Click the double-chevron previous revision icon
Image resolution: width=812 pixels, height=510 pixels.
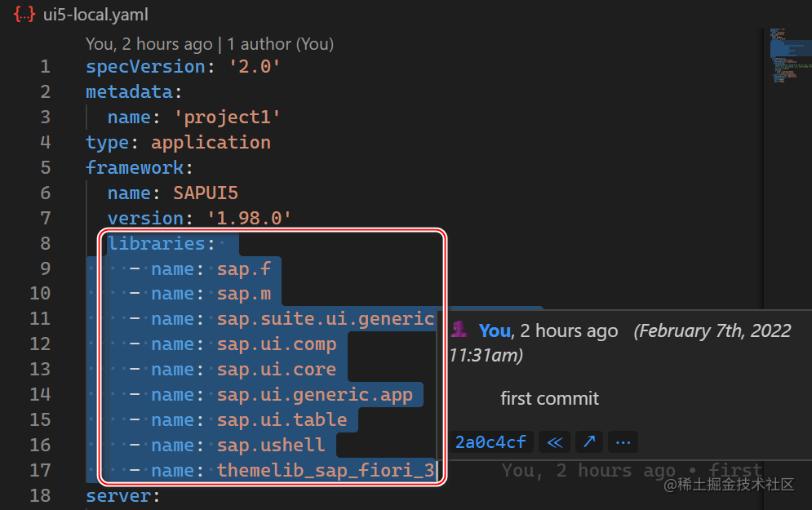pos(554,441)
